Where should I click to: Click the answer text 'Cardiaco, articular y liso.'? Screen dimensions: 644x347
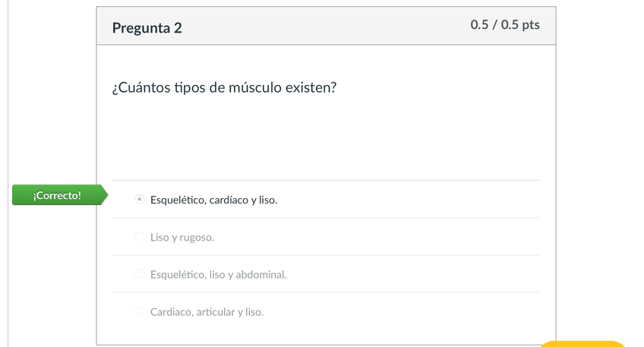(x=207, y=312)
